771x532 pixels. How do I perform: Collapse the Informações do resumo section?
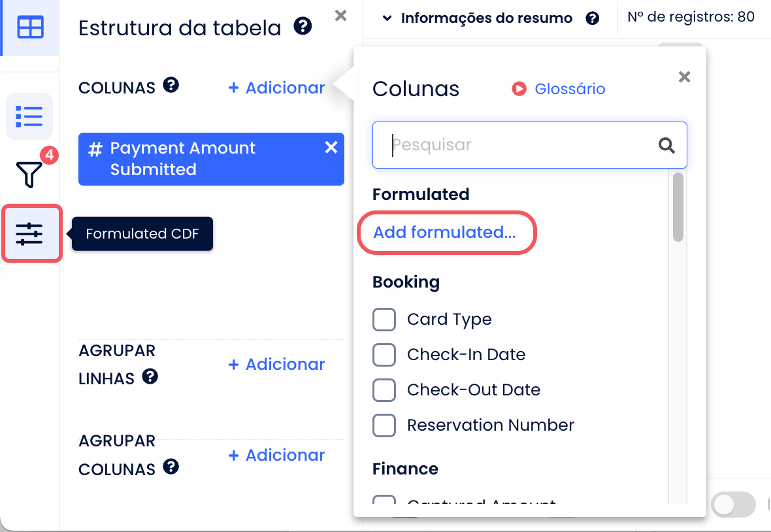tap(387, 18)
